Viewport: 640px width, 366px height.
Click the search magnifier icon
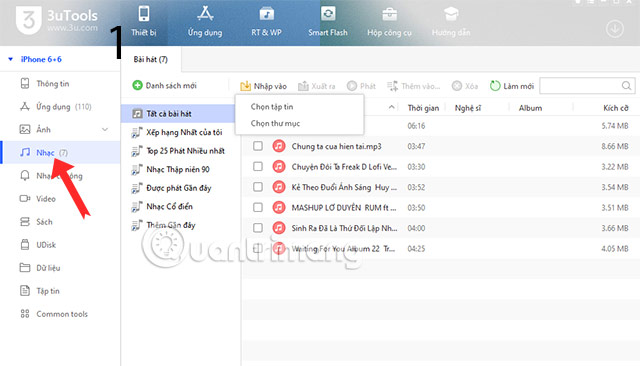point(627,86)
